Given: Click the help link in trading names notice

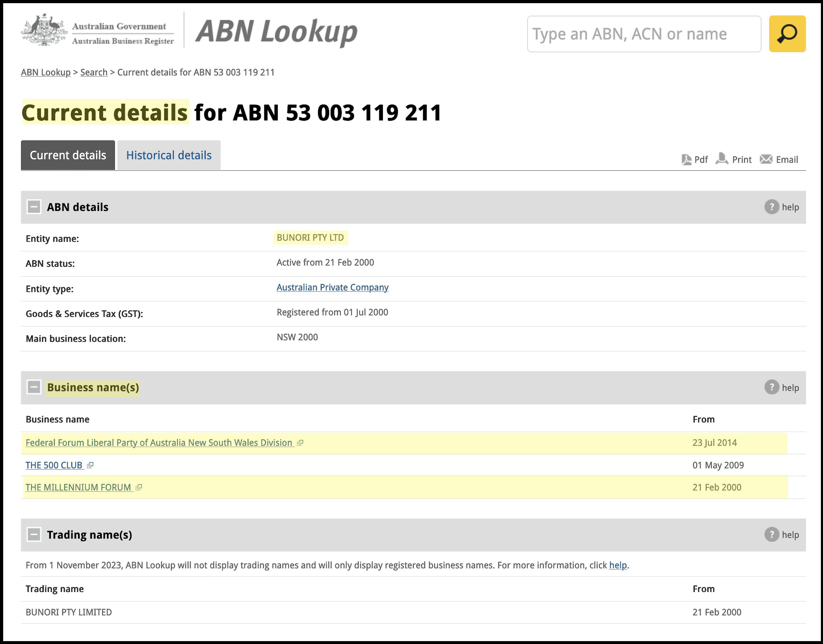Looking at the screenshot, I should pos(618,565).
